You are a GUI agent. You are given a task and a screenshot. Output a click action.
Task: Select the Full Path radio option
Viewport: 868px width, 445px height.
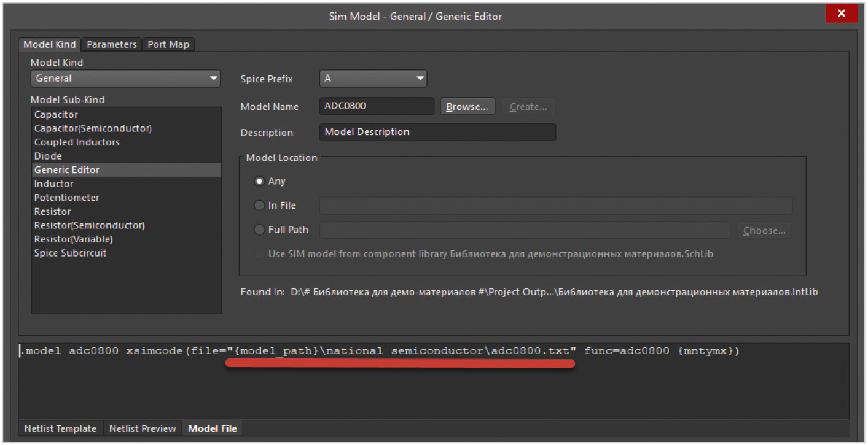(259, 230)
